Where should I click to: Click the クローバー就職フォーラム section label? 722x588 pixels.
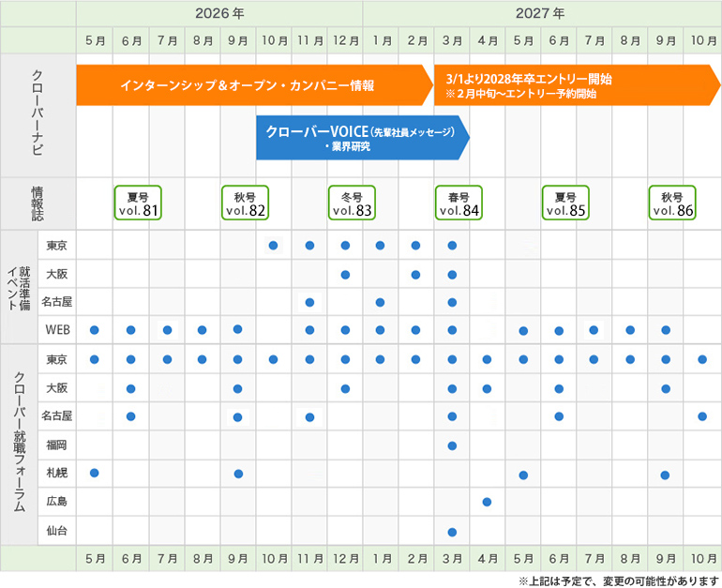point(20,445)
